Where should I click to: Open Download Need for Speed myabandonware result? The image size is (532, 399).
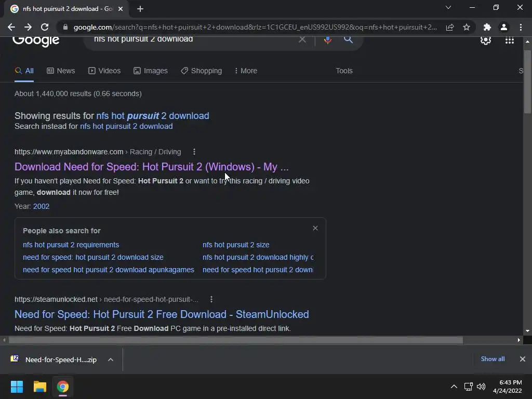click(151, 167)
